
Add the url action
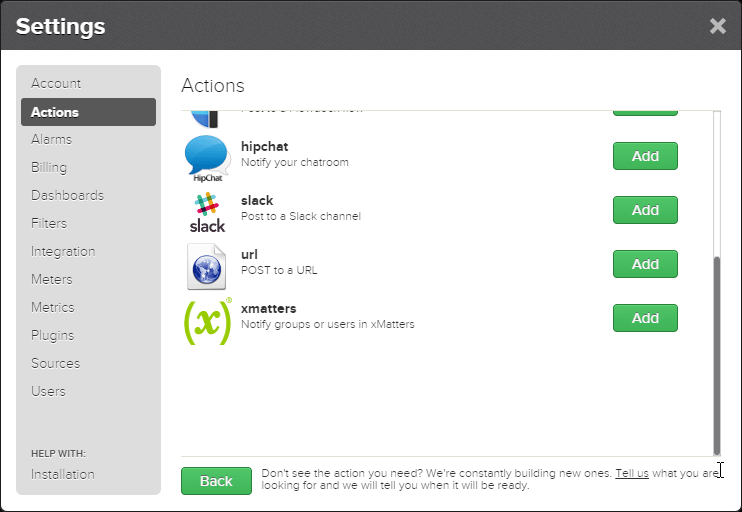click(645, 264)
